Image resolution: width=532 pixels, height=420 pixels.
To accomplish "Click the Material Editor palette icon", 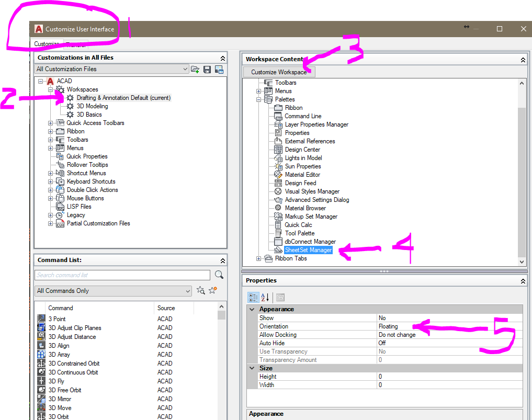I will pyautogui.click(x=278, y=174).
